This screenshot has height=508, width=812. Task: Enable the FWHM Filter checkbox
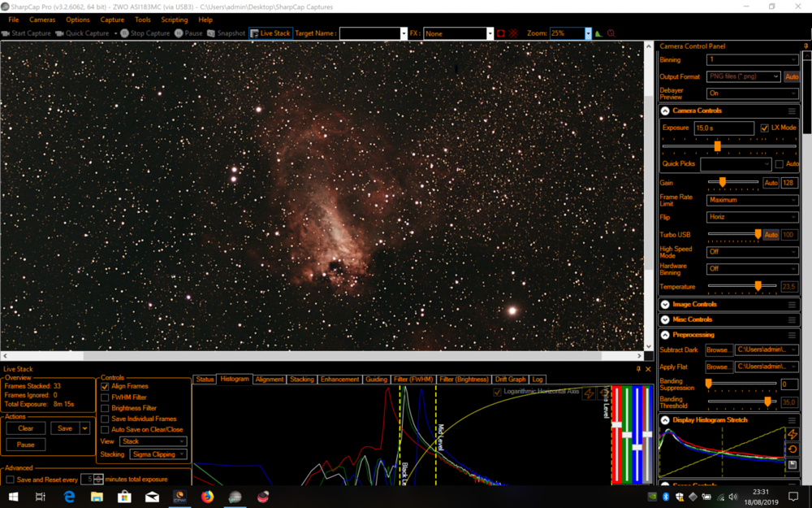point(105,397)
